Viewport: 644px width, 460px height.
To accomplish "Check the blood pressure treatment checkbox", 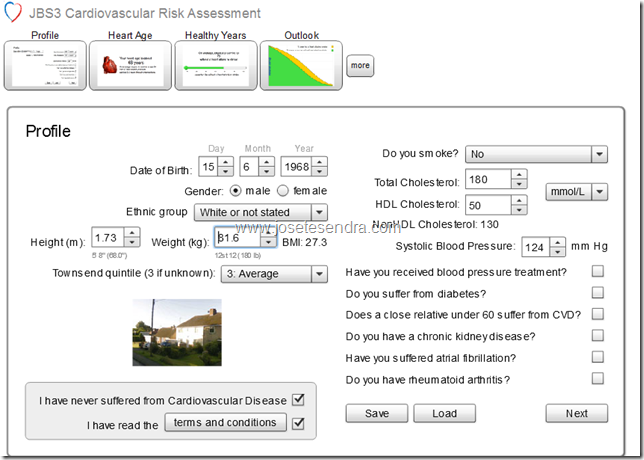I will [598, 272].
